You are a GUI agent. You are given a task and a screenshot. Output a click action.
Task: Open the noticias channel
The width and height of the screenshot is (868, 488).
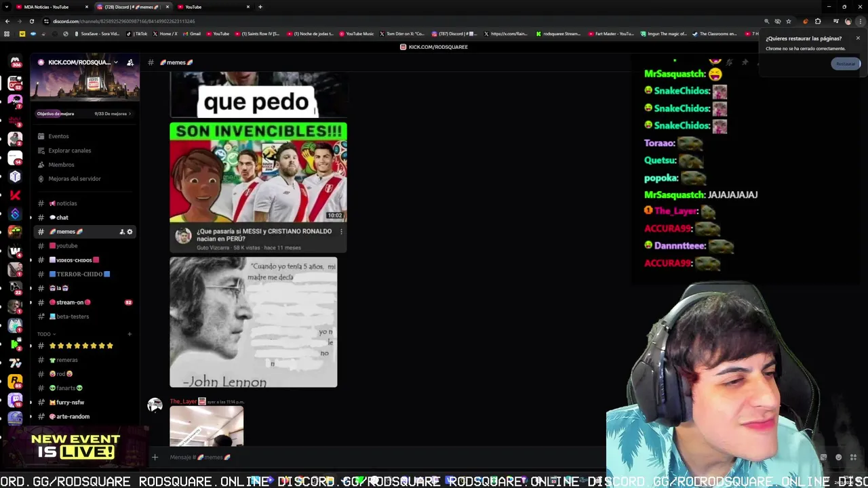point(85,203)
